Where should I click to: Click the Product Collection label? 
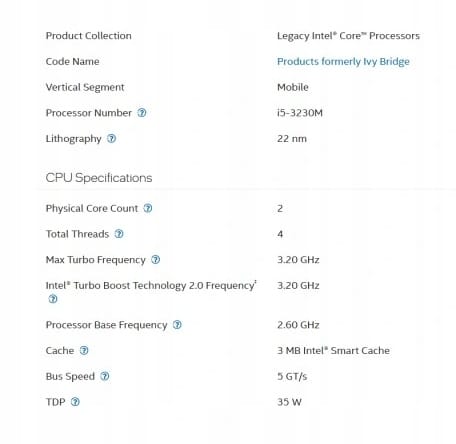coord(89,36)
